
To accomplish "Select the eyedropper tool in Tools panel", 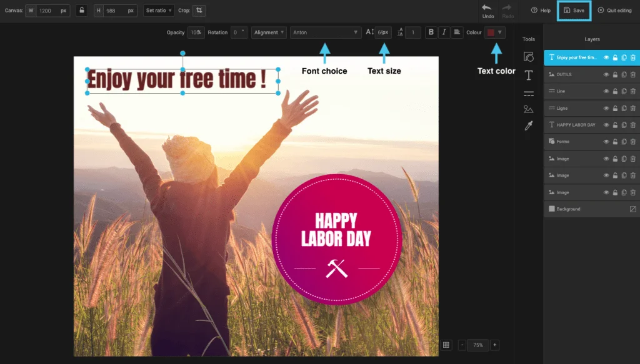I will 529,125.
